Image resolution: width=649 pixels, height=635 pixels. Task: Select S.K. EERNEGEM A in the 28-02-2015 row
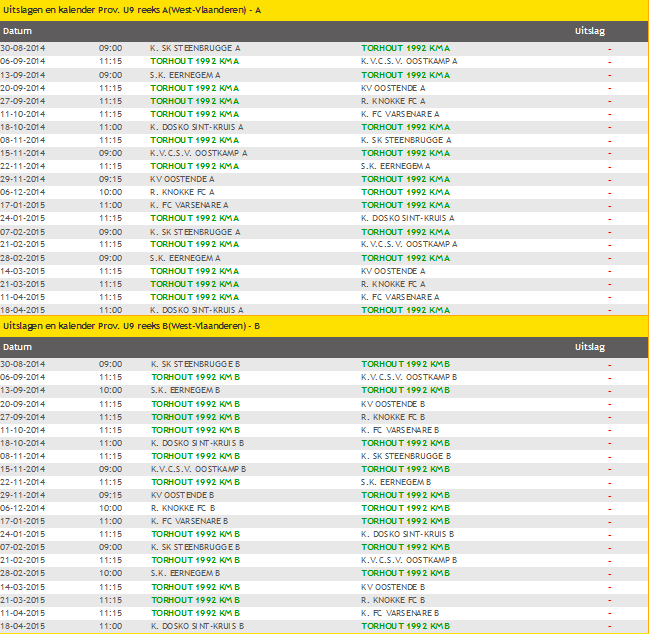[185, 258]
